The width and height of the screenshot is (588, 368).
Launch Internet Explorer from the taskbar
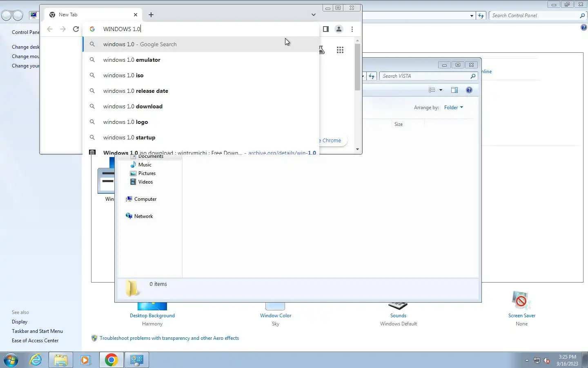[x=36, y=360]
